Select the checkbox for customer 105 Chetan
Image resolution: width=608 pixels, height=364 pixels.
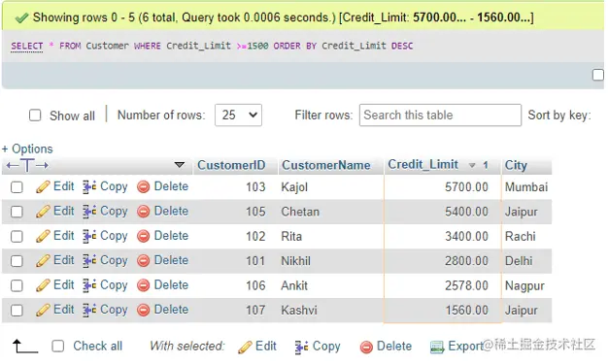[x=17, y=212]
